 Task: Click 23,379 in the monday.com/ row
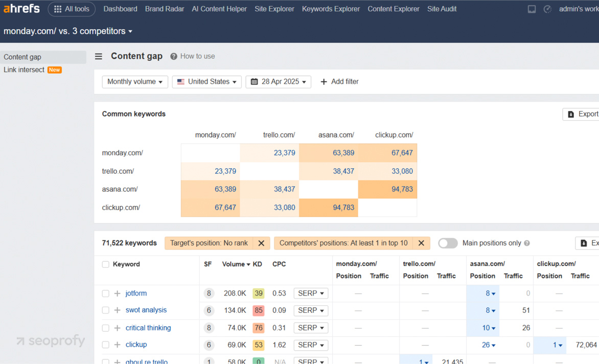pyautogui.click(x=285, y=153)
